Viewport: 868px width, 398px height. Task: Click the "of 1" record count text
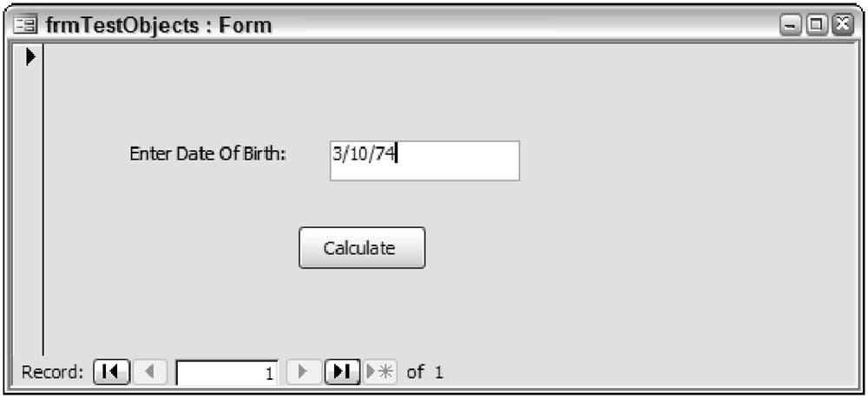[424, 373]
